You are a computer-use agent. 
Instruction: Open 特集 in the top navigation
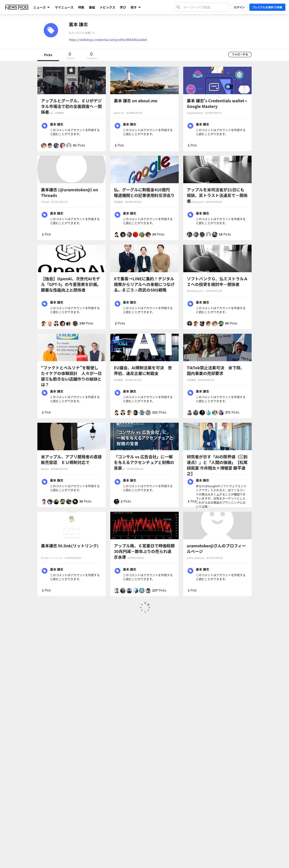(81, 7)
